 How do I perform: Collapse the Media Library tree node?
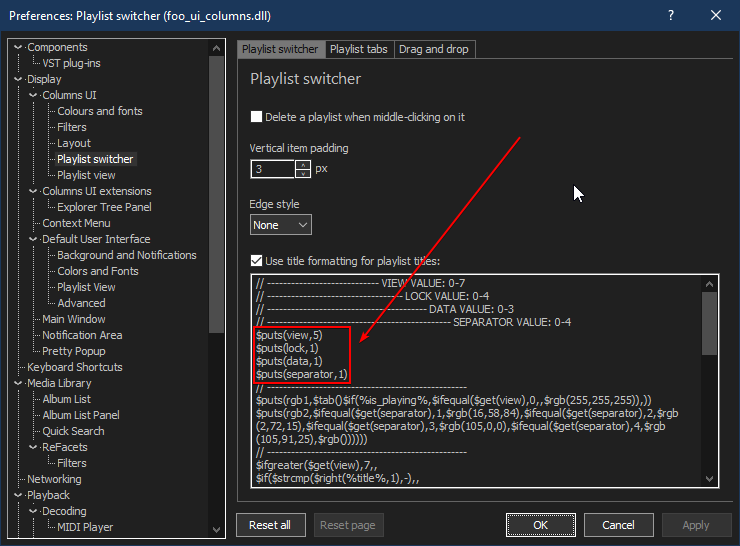[19, 383]
